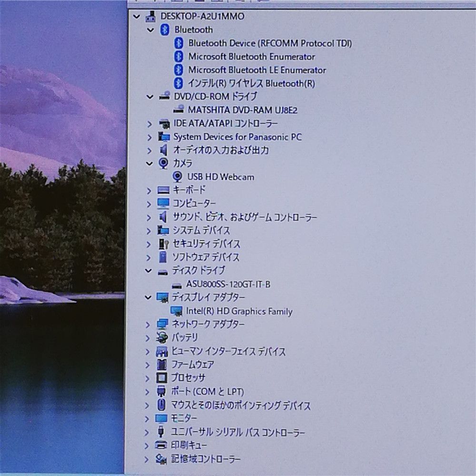The width and height of the screenshot is (476, 476).
Task: Click the IDE ATA/ATAPI controller icon
Action: tap(164, 123)
